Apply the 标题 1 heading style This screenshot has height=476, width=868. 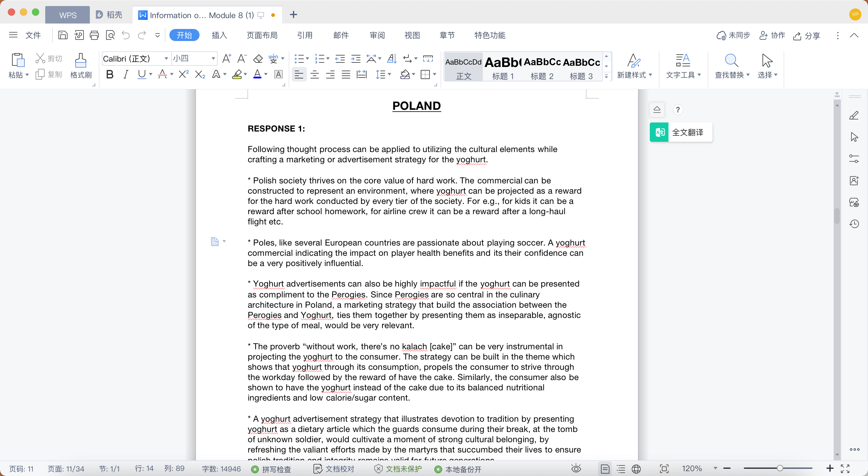(x=503, y=67)
